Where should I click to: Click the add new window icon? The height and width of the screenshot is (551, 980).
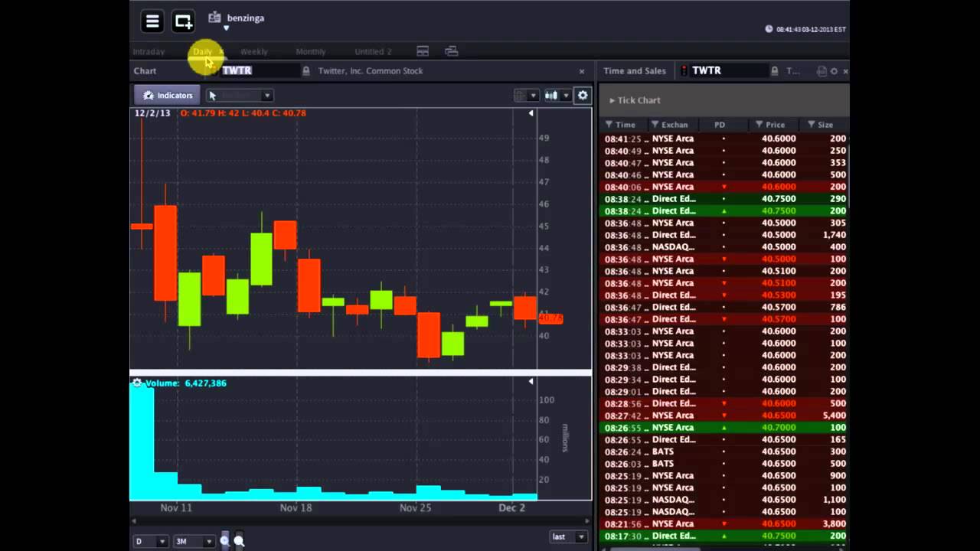[x=183, y=21]
